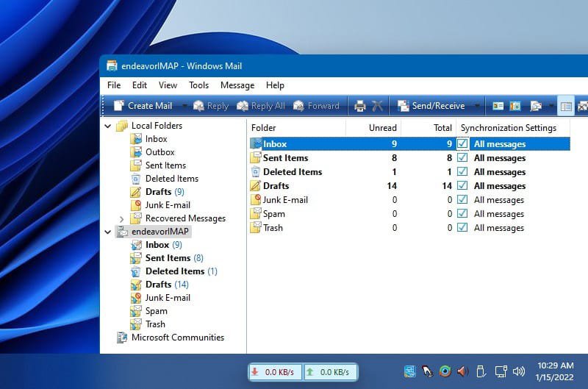Uncheck sync checkbox for Spam row
Screen dimensions: 588x389
(x=462, y=213)
